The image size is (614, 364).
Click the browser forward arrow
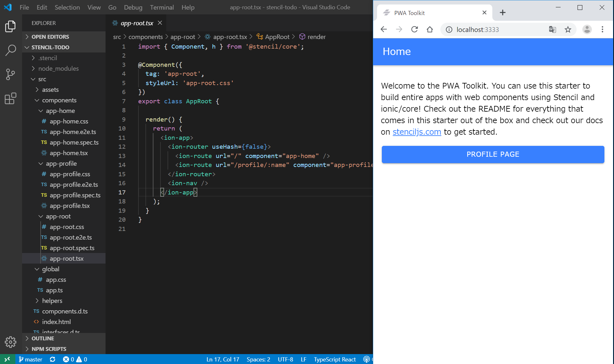399,29
